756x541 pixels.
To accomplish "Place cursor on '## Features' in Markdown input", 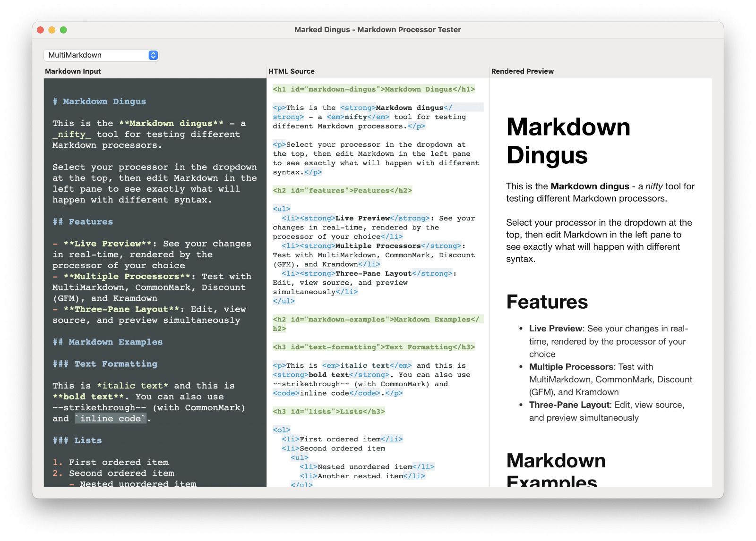I will pyautogui.click(x=83, y=222).
